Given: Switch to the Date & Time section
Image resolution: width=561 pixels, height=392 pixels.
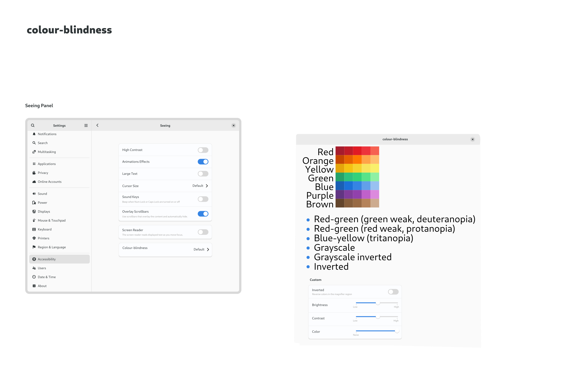Looking at the screenshot, I should [x=47, y=277].
